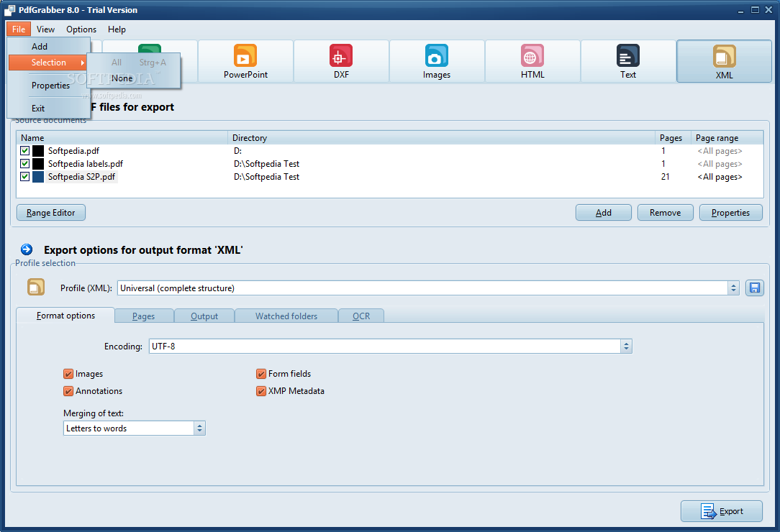Click the Remove button
Screen dimensions: 780x532
pos(665,212)
